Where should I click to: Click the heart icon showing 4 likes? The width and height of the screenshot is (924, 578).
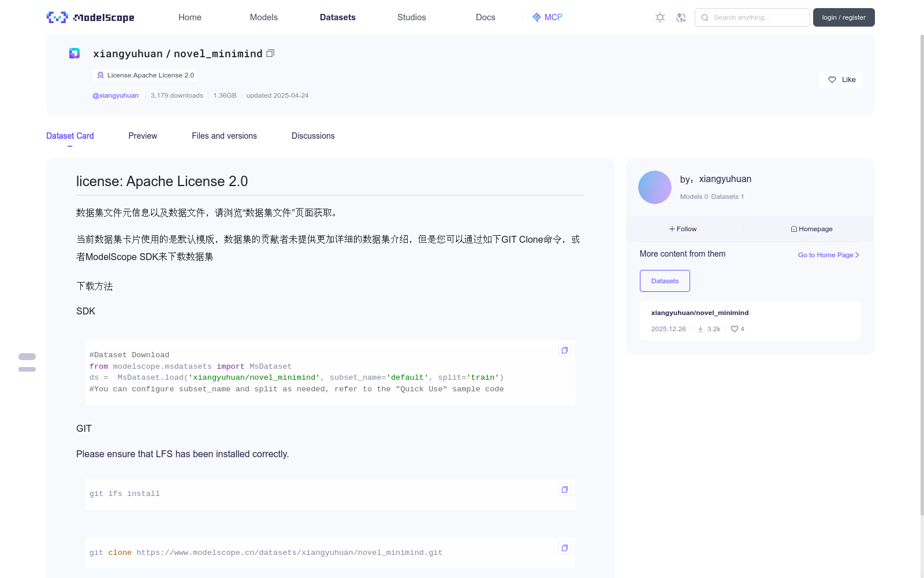pos(735,329)
